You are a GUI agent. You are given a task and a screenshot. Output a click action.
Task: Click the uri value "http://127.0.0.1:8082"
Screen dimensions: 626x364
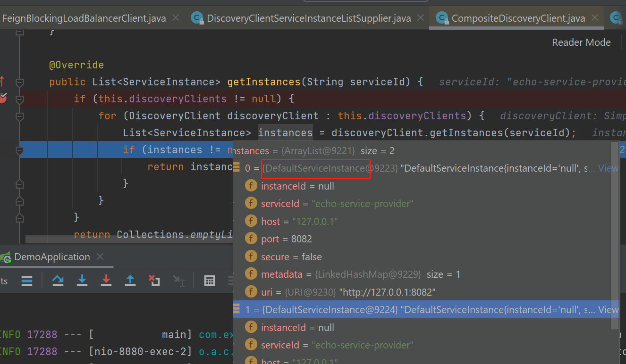(387, 292)
